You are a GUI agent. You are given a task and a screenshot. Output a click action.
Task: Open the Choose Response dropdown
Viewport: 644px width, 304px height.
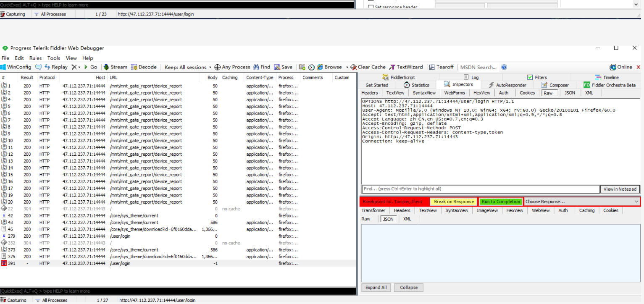click(x=582, y=202)
